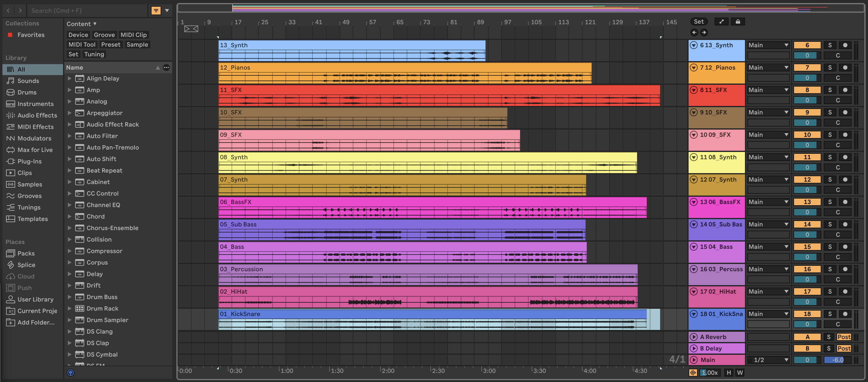This screenshot has height=382, width=868.
Task: Fold the 6 13_Synth track
Action: [693, 45]
